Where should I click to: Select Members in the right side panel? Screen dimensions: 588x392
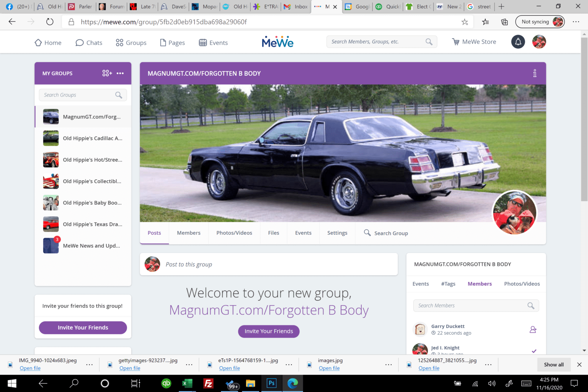tap(480, 284)
